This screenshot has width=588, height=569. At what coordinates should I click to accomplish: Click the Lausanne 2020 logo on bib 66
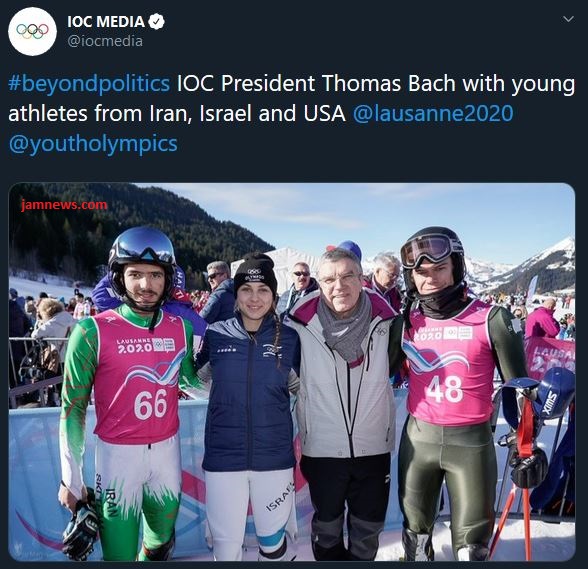(x=146, y=345)
